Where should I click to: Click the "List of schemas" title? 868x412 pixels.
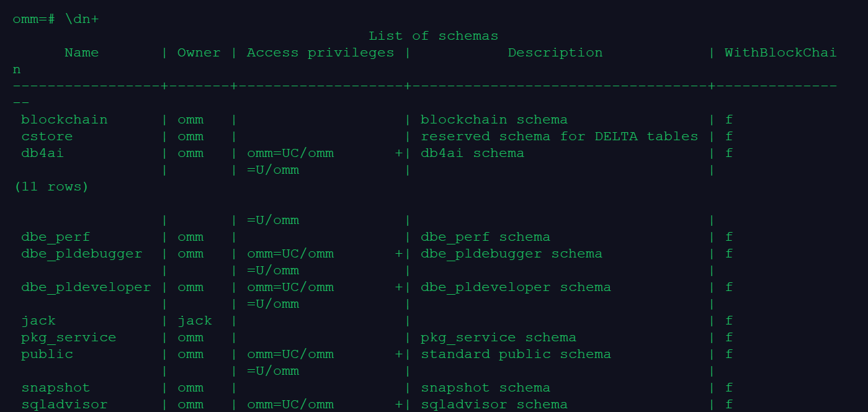click(x=433, y=36)
